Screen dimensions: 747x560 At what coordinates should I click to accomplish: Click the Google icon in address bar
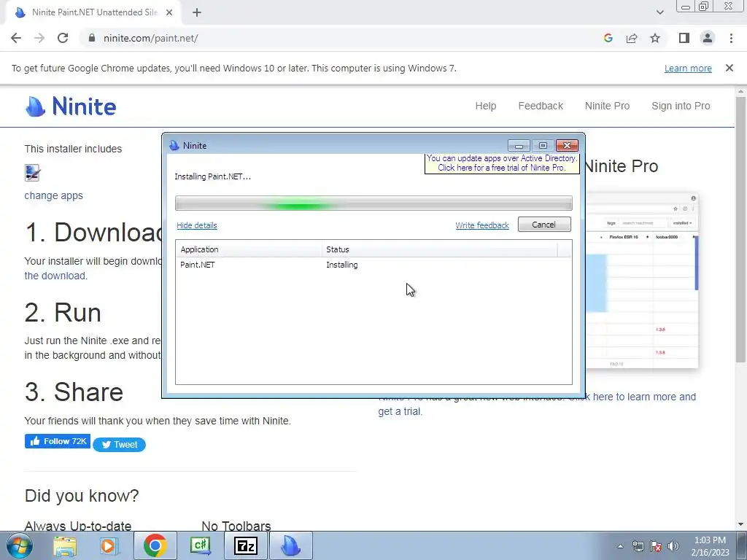click(608, 38)
